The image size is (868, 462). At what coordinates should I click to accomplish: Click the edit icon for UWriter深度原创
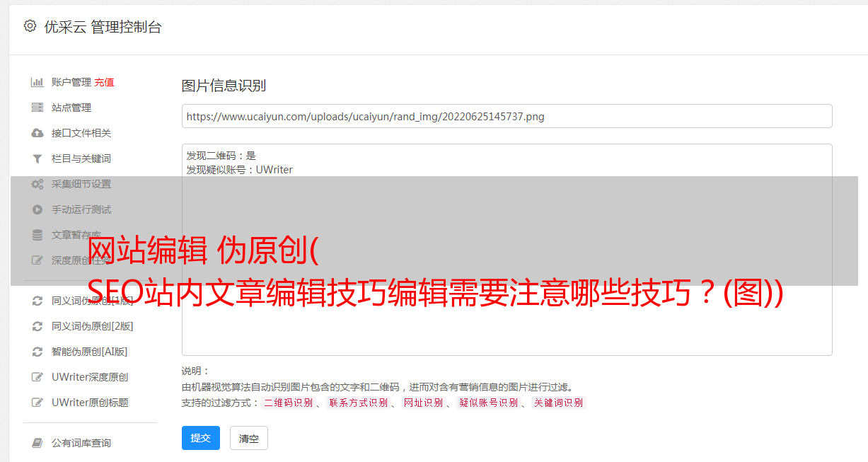[x=37, y=377]
